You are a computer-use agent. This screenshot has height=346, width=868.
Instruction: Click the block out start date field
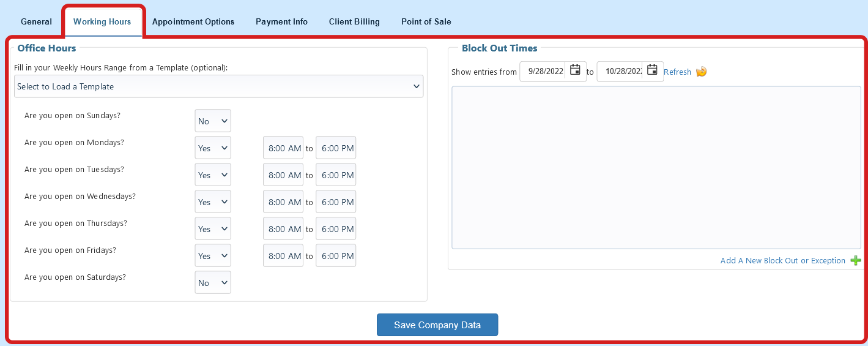click(544, 72)
